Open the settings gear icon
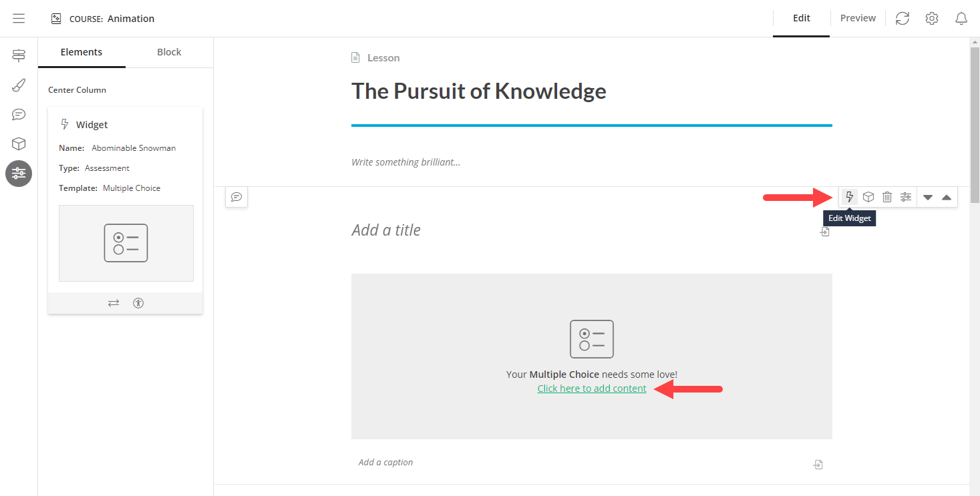980x496 pixels. [931, 18]
